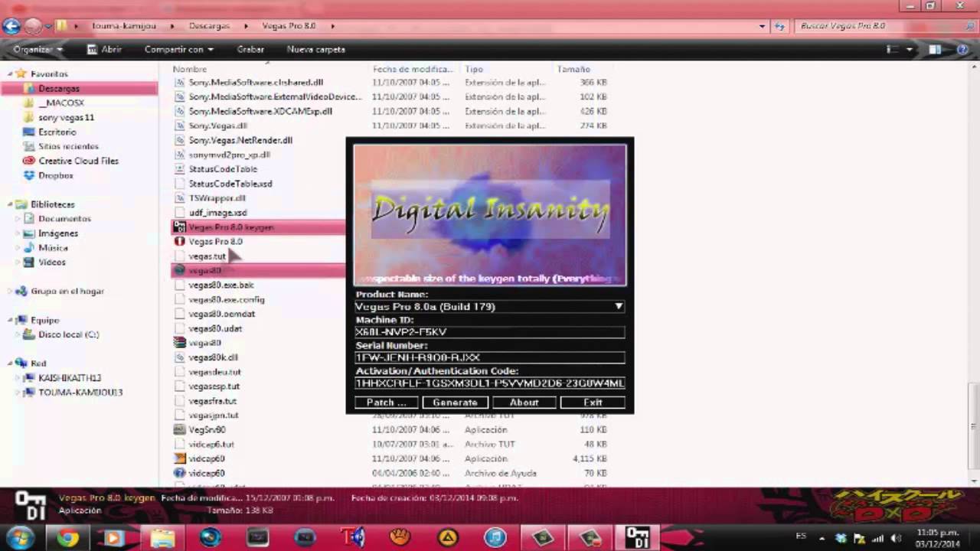Click the keygen About button

point(524,403)
